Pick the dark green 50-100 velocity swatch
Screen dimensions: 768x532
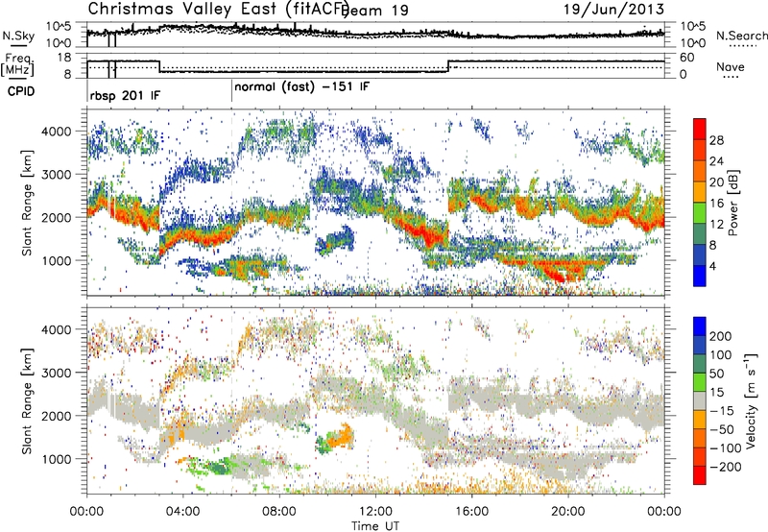coord(700,364)
